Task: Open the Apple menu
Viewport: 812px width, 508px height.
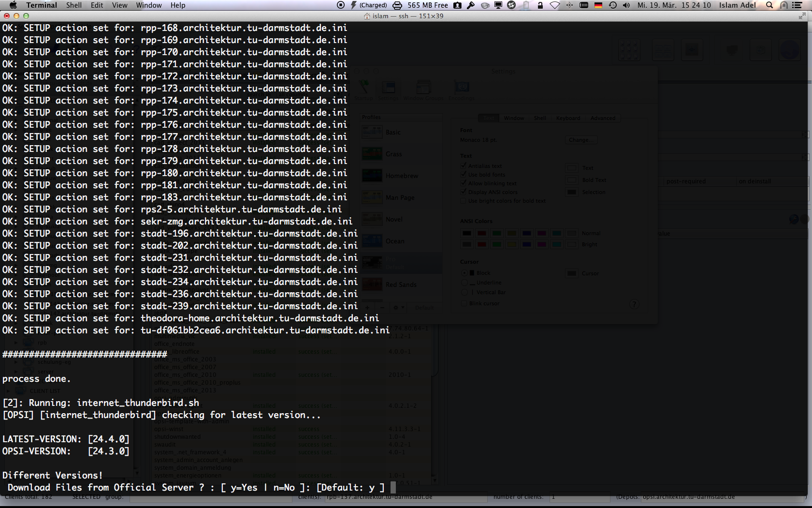Action: [x=13, y=5]
